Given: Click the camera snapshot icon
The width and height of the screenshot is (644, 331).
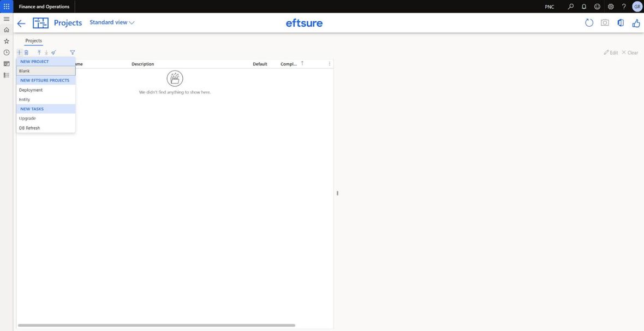Looking at the screenshot, I should click(605, 23).
